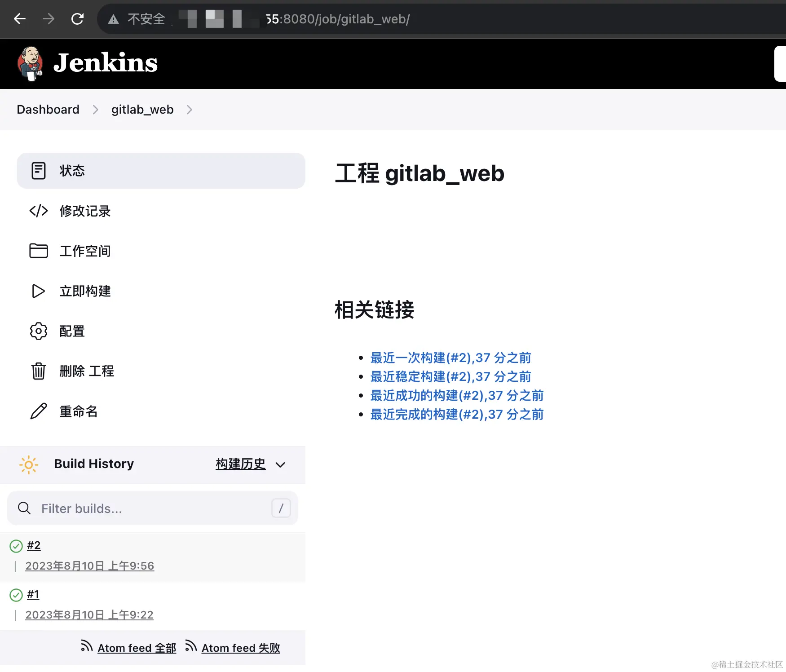The image size is (786, 672).
Task: Select 重命名 in the sidebar
Action: [x=161, y=411]
